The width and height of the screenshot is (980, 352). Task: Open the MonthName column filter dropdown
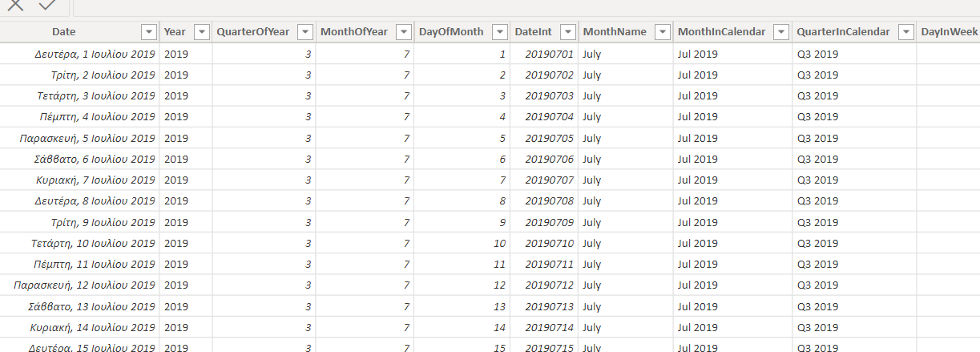click(662, 32)
